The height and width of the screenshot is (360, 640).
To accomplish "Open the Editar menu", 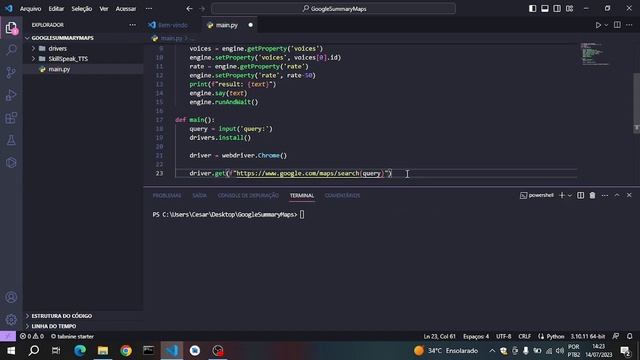I will click(56, 9).
